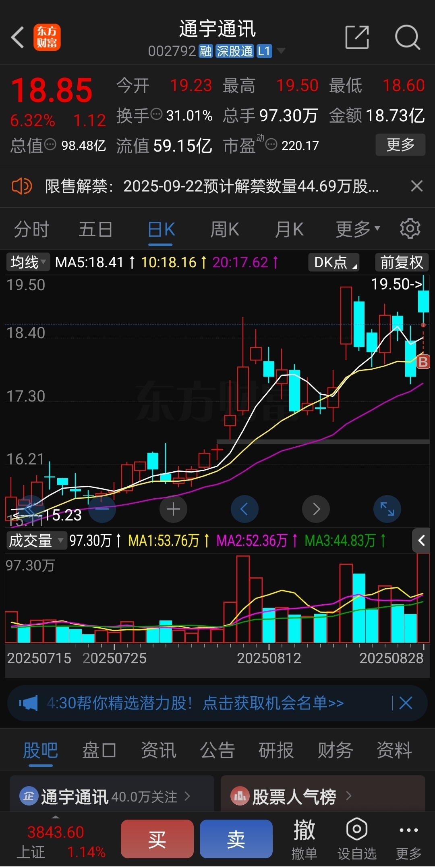The width and height of the screenshot is (435, 868).
Task: Open chart settings gear icon
Action: pyautogui.click(x=410, y=229)
